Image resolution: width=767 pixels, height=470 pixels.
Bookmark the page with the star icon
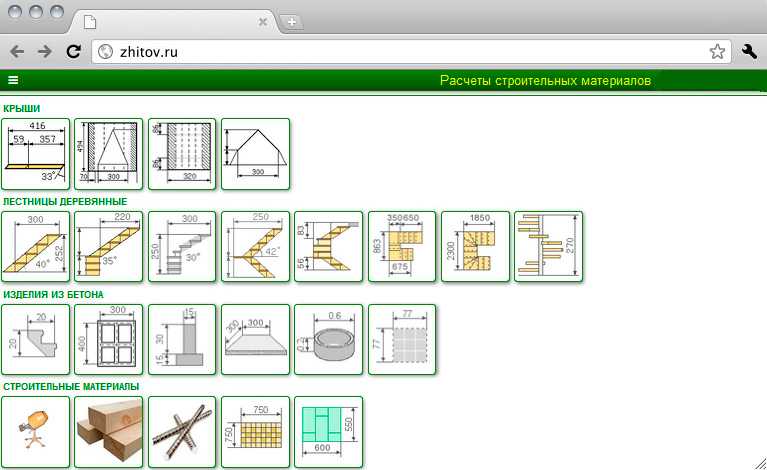coord(717,51)
